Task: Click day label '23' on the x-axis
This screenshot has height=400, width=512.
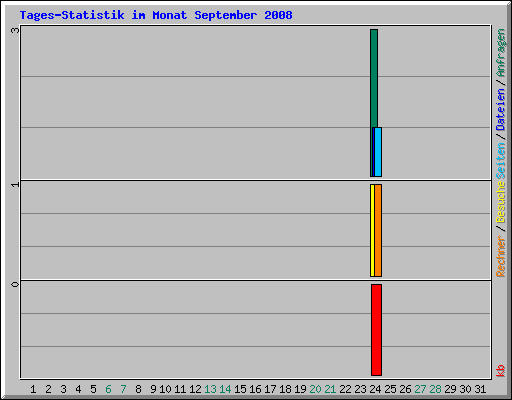Action: pos(360,389)
